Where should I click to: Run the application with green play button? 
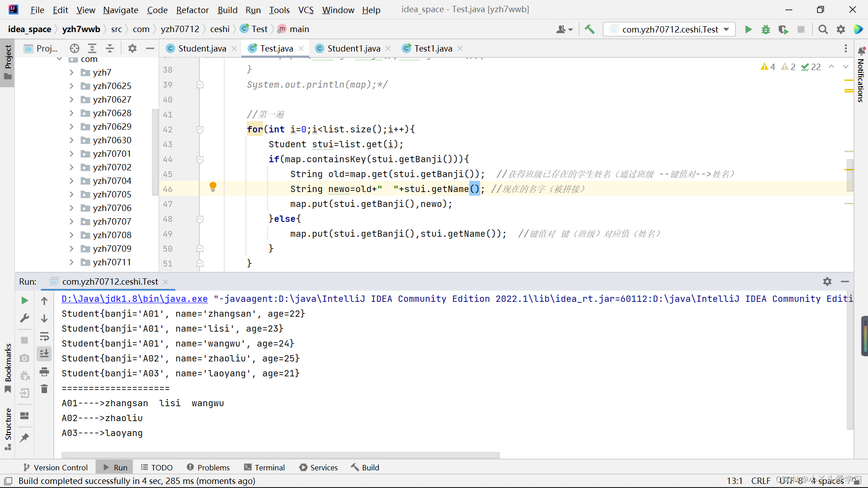[748, 29]
